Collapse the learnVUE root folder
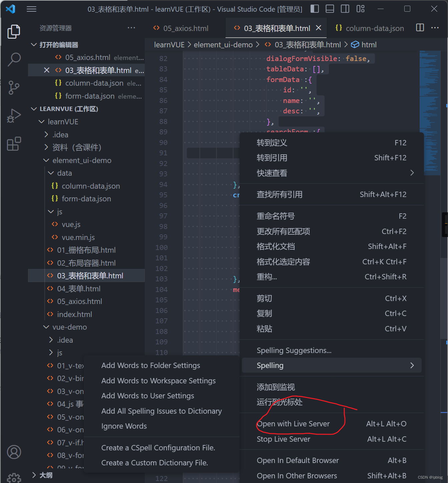 click(86, 122)
